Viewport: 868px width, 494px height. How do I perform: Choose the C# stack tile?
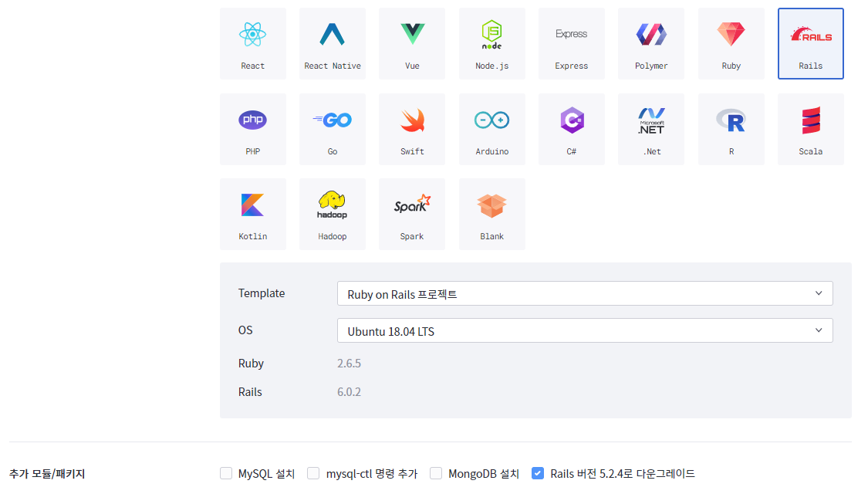571,129
